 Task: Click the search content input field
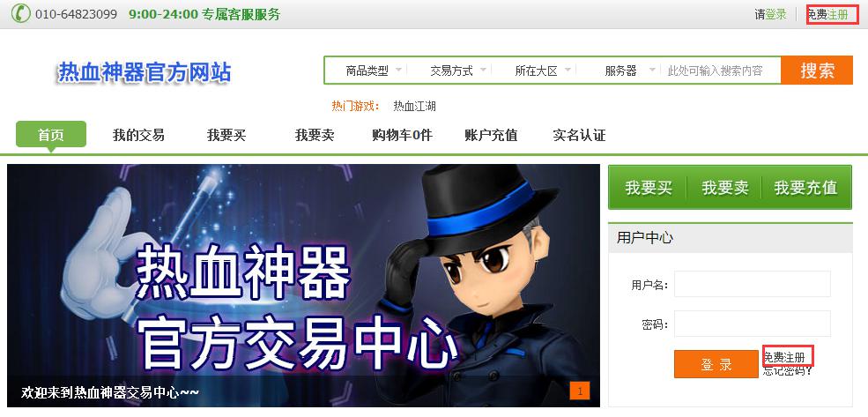click(x=721, y=71)
